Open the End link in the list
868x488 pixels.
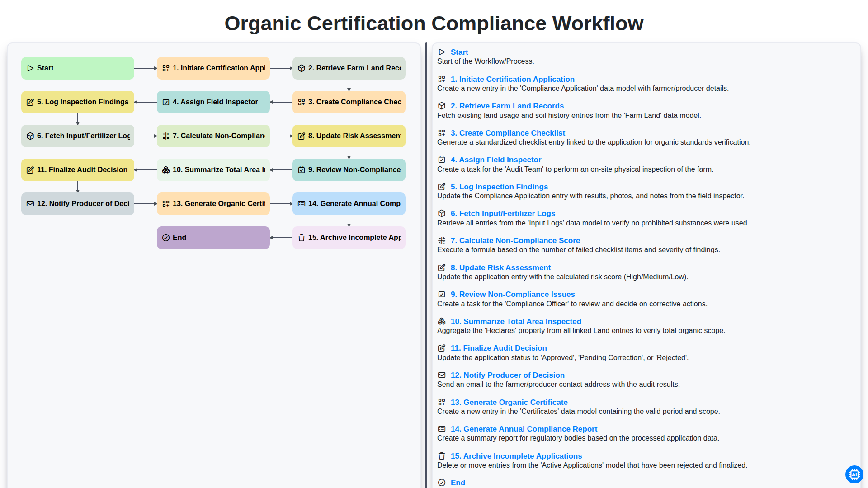[x=458, y=483]
